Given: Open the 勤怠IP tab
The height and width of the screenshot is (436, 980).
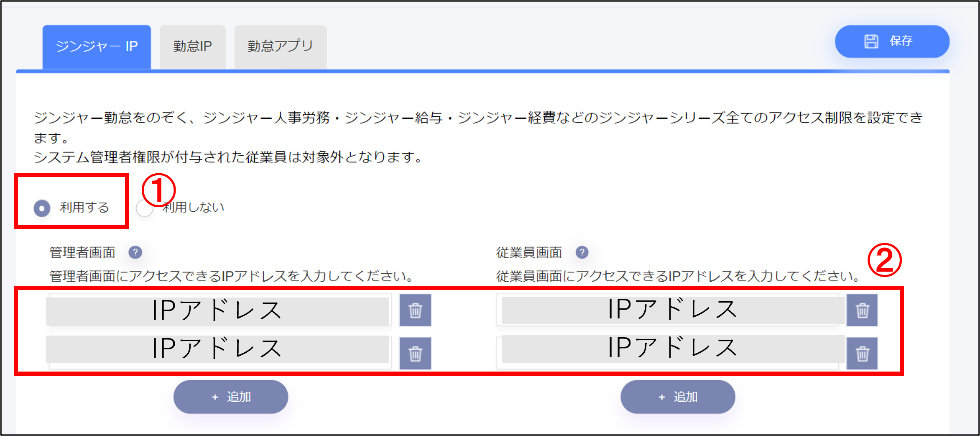Looking at the screenshot, I should point(193,47).
